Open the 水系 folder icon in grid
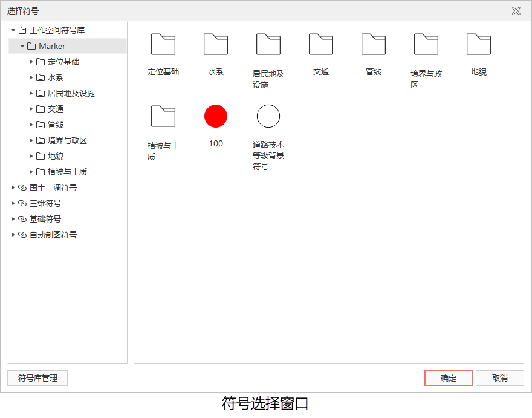 pos(216,45)
